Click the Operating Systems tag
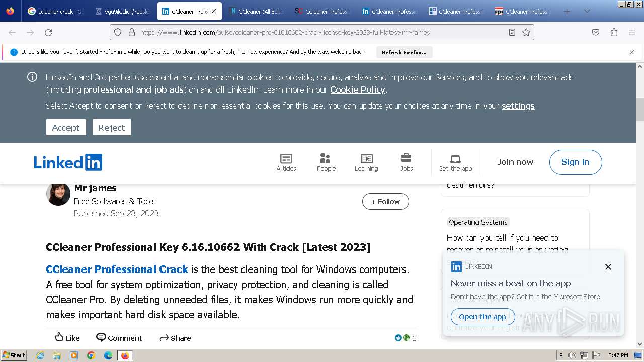644x362 pixels. (478, 222)
